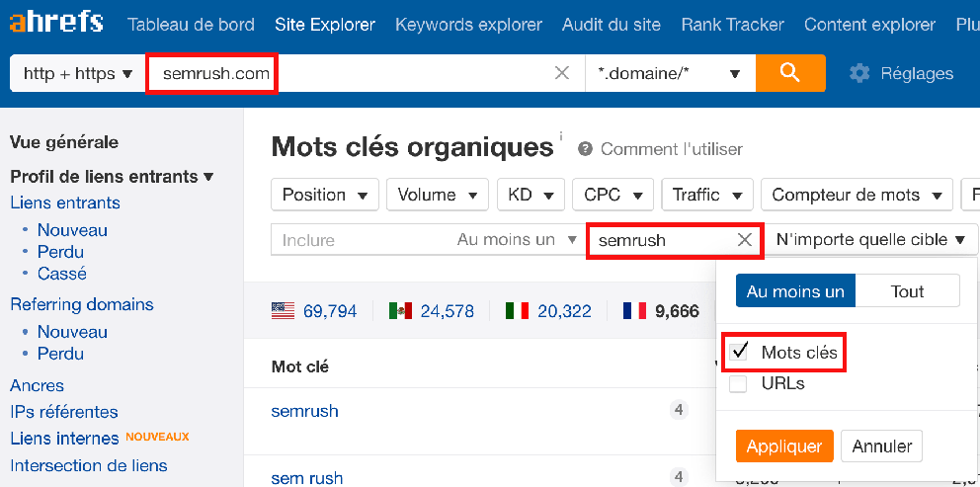Image resolution: width=980 pixels, height=487 pixels.
Task: Click the Mot clé column header
Action: pyautogui.click(x=300, y=366)
